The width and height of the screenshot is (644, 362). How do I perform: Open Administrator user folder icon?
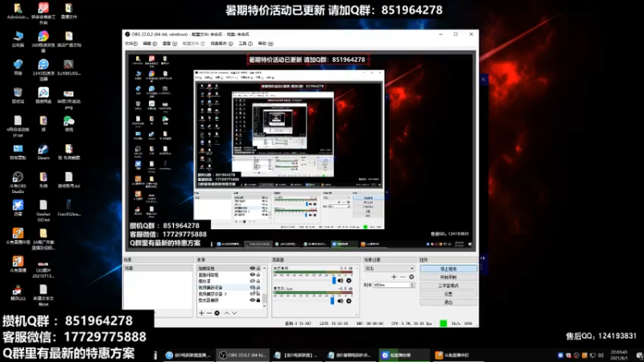pos(18,11)
